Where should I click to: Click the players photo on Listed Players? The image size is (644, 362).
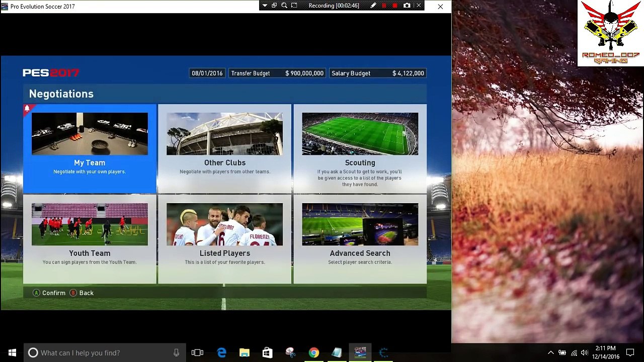224,224
